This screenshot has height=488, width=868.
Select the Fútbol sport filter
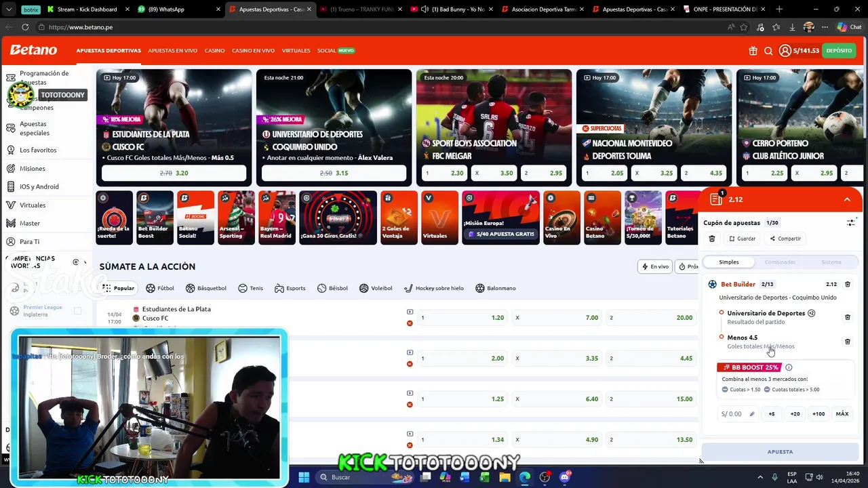pos(160,288)
